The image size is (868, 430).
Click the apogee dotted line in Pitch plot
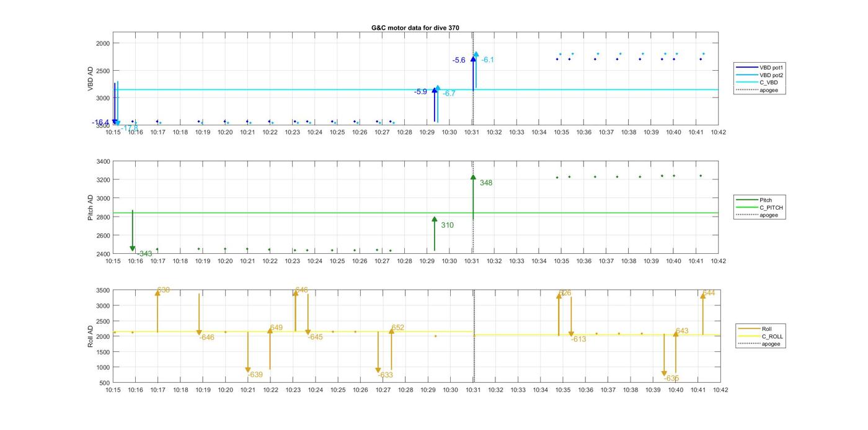tap(473, 207)
